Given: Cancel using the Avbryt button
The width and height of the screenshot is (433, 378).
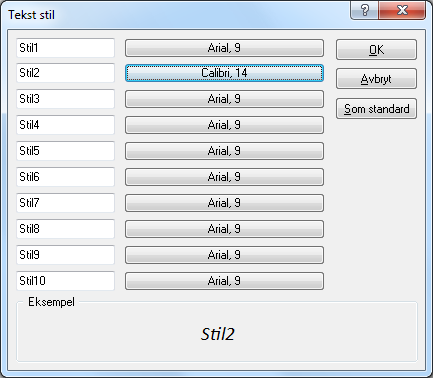Looking at the screenshot, I should click(376, 79).
